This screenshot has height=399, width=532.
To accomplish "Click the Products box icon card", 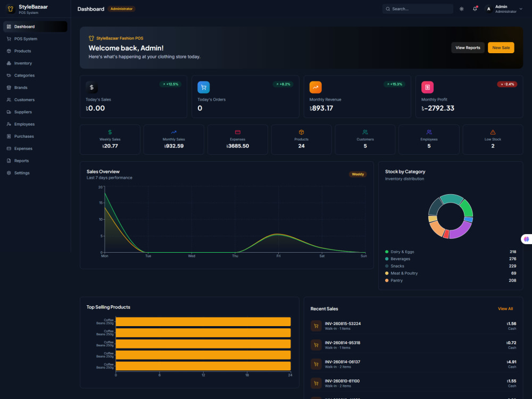I will [x=301, y=132].
